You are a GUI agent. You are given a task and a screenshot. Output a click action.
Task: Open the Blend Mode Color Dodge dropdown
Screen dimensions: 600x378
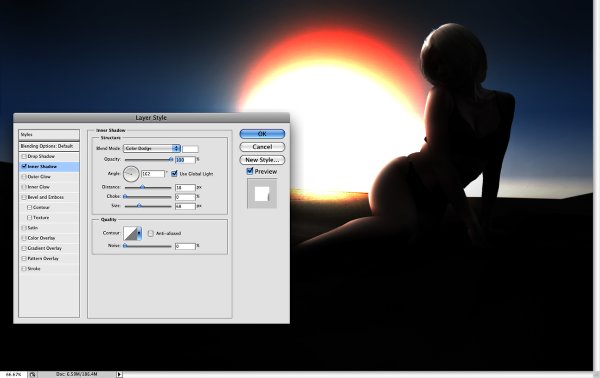pos(152,148)
